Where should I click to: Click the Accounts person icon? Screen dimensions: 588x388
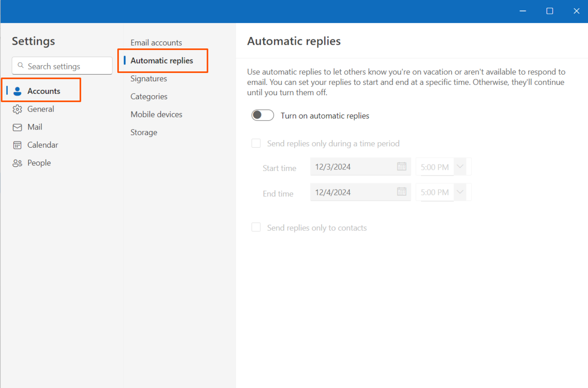17,91
